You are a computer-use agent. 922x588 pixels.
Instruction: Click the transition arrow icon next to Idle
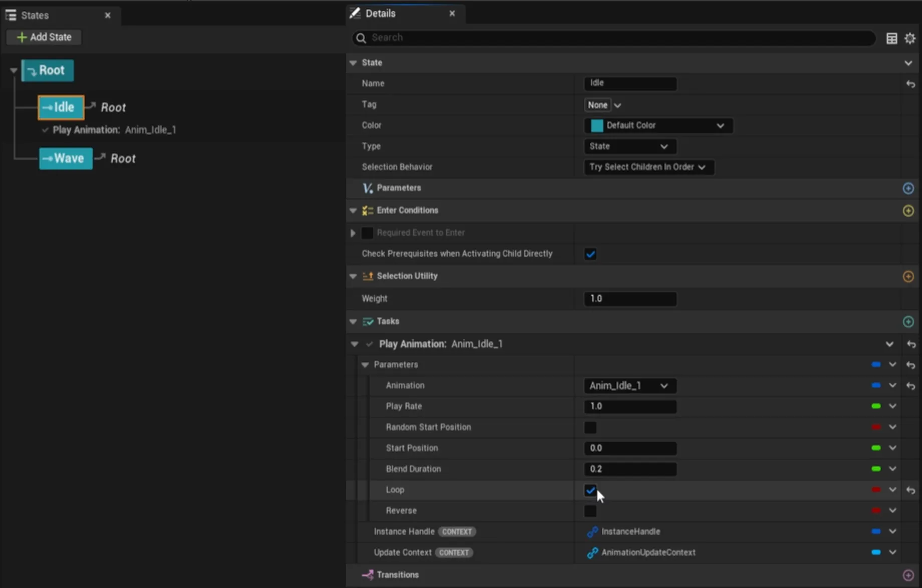tap(91, 106)
